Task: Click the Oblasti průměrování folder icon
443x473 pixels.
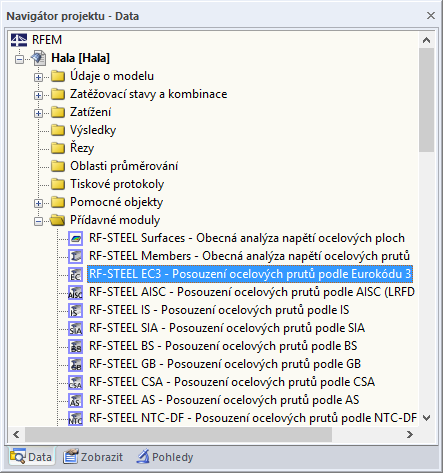Action: tap(58, 166)
